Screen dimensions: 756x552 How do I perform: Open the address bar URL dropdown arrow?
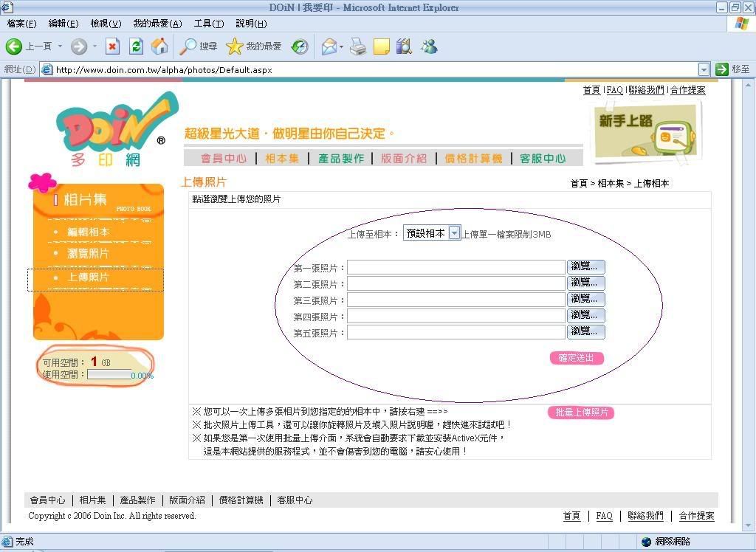[x=703, y=69]
